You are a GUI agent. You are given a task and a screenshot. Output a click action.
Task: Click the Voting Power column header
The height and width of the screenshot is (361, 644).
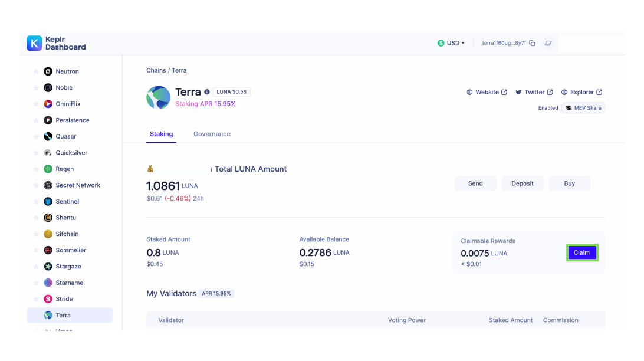(x=406, y=320)
